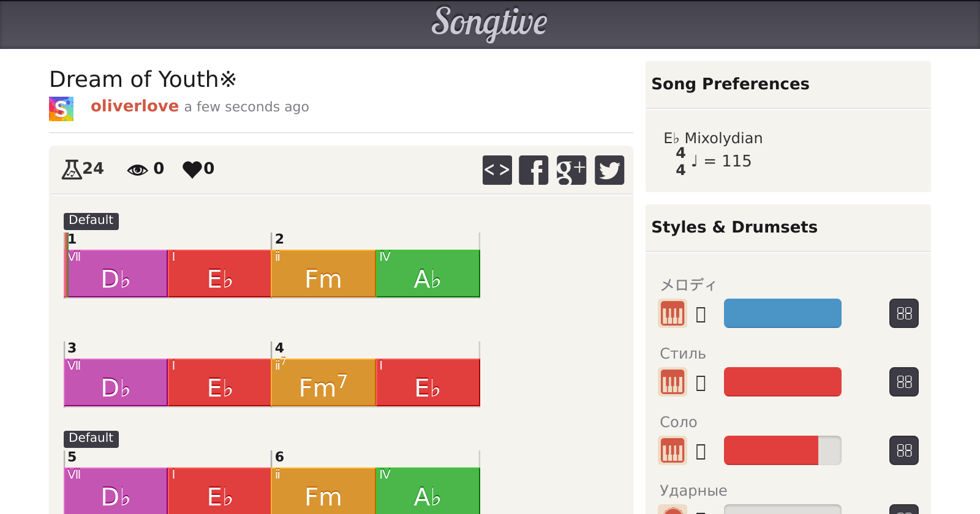Screen dimensions: 980x514
Task: Share the song on Twitter
Action: click(x=609, y=170)
